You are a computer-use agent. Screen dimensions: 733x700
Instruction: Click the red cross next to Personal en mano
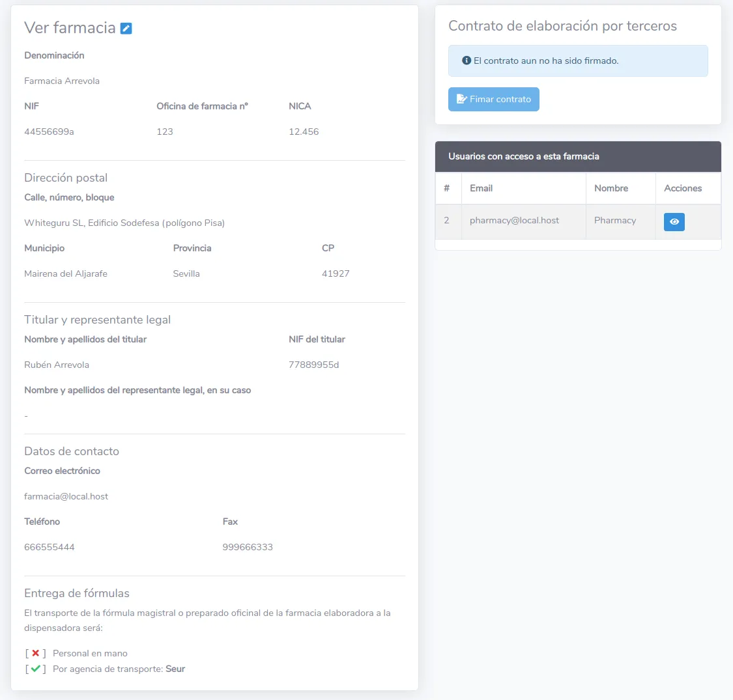(x=36, y=653)
